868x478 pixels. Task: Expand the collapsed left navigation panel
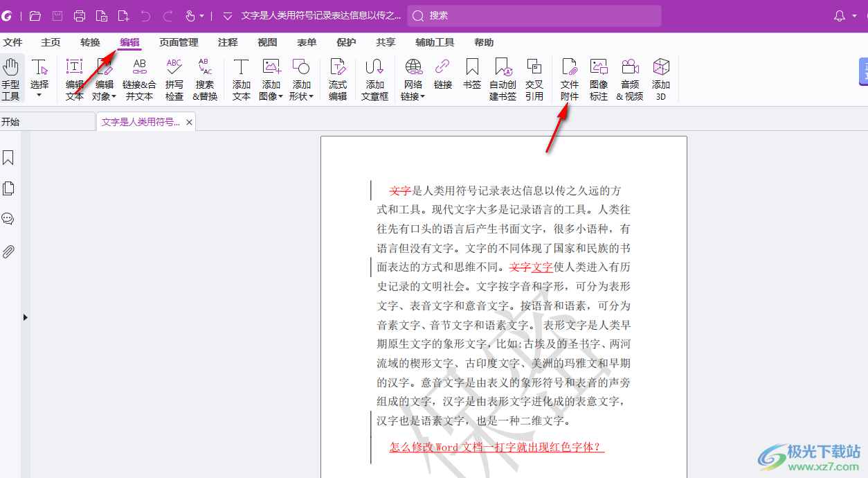pyautogui.click(x=26, y=317)
